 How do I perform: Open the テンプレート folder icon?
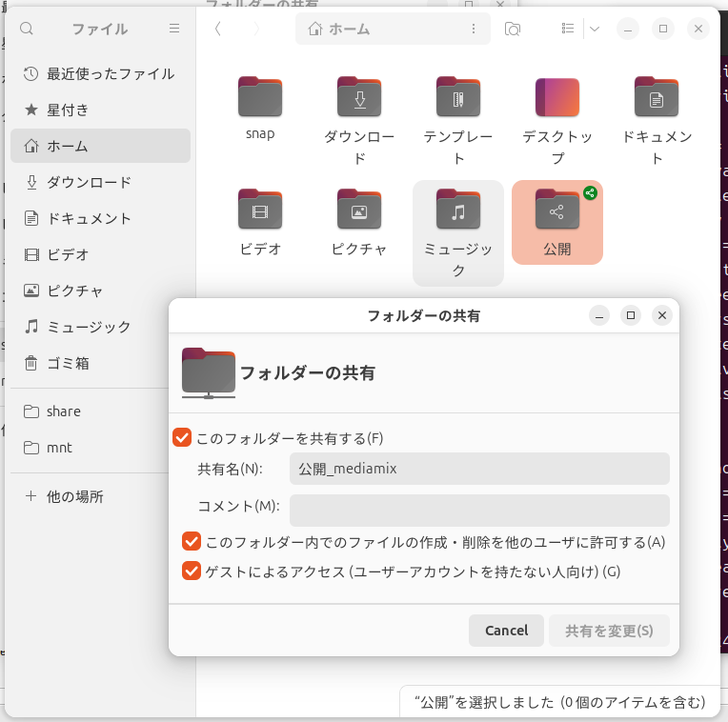click(x=458, y=97)
